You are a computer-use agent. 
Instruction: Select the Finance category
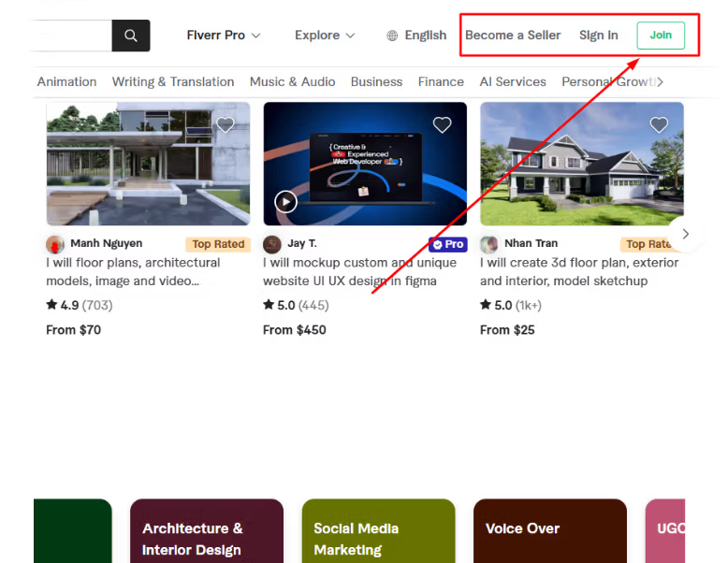(441, 81)
